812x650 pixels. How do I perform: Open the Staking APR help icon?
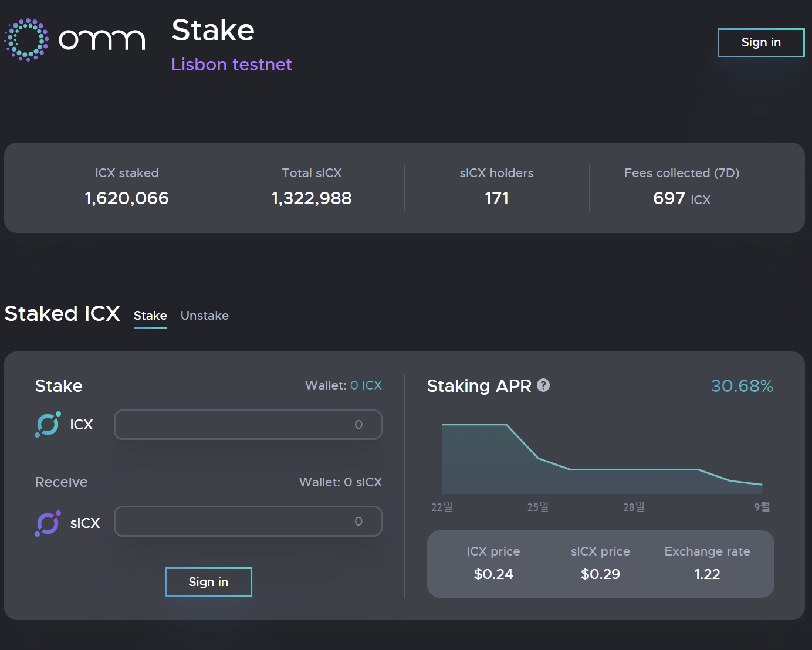point(543,385)
